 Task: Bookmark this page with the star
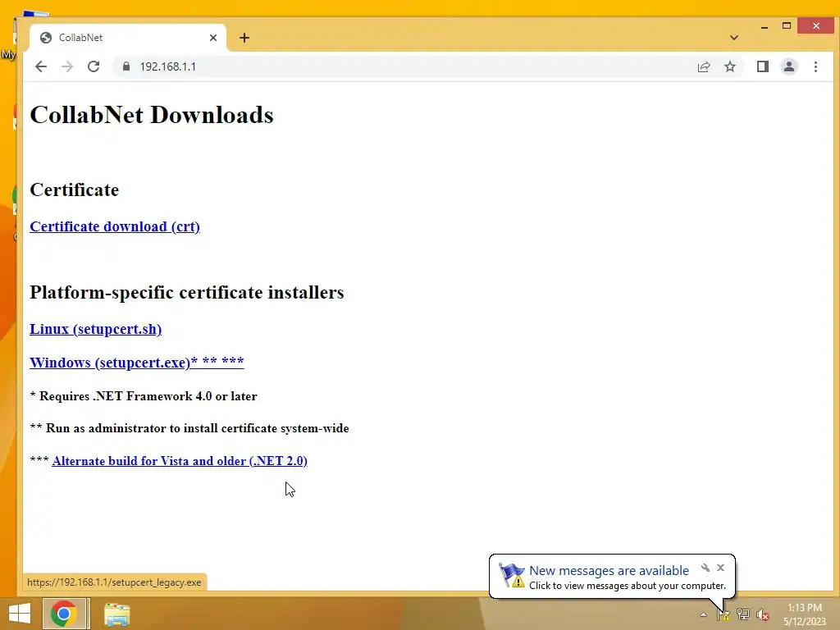coord(729,66)
